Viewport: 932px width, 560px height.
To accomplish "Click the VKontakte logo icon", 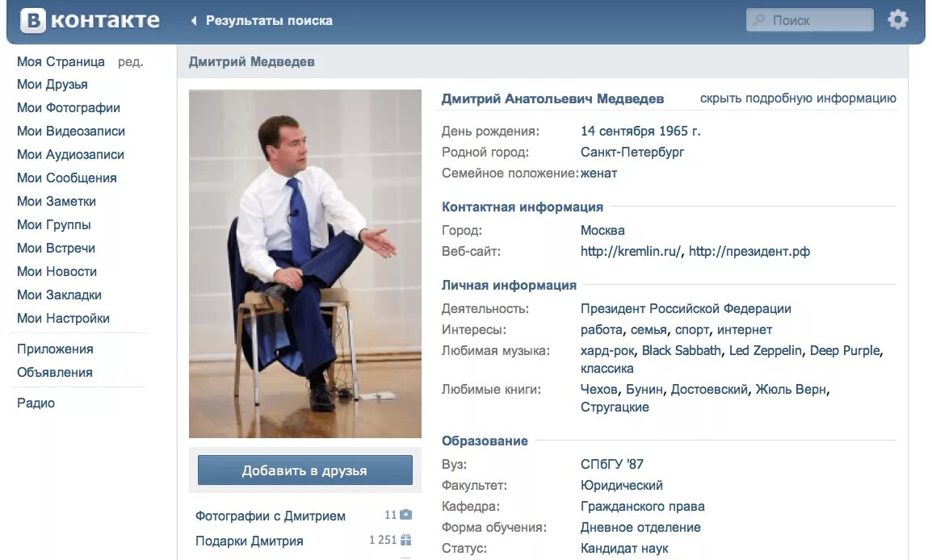I will pyautogui.click(x=33, y=20).
